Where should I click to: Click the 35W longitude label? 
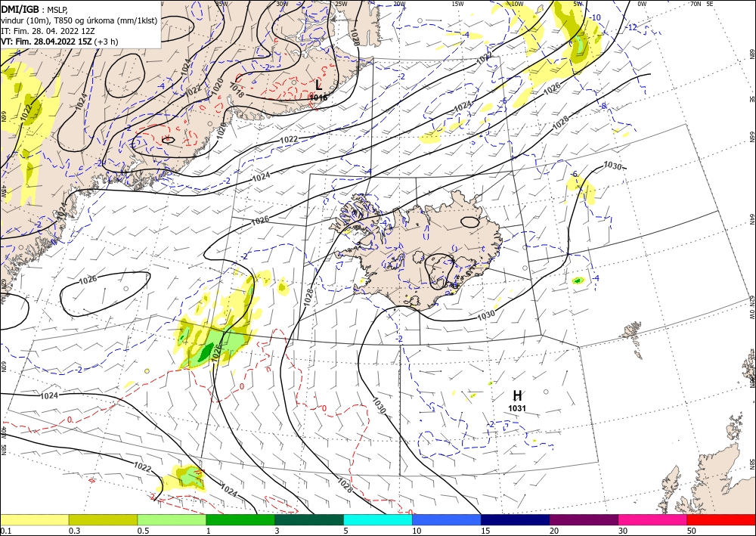tap(222, 4)
